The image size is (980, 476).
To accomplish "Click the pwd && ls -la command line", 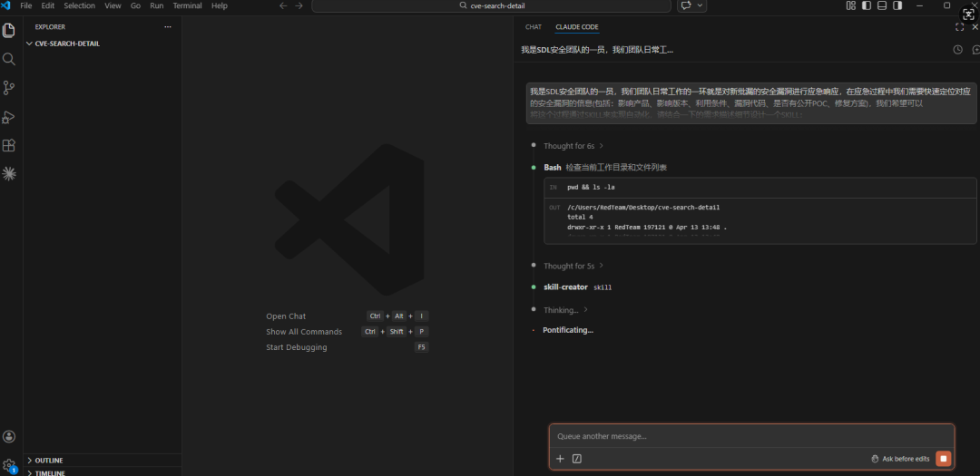I will [x=592, y=188].
